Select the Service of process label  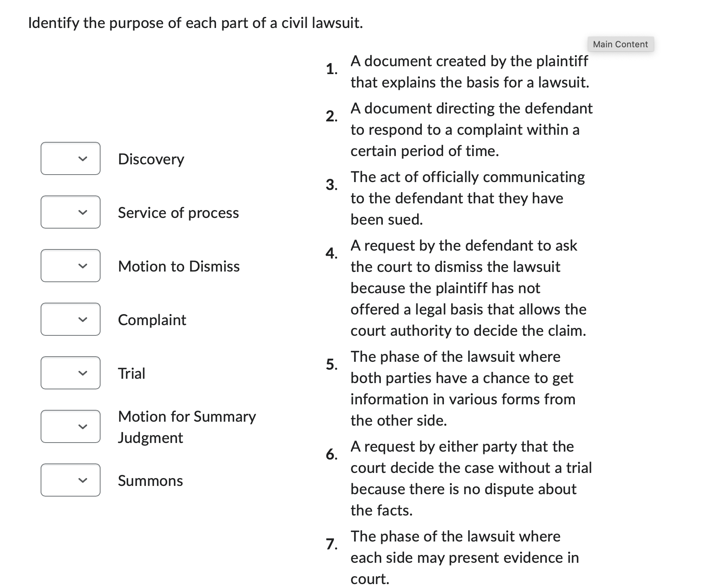click(178, 212)
